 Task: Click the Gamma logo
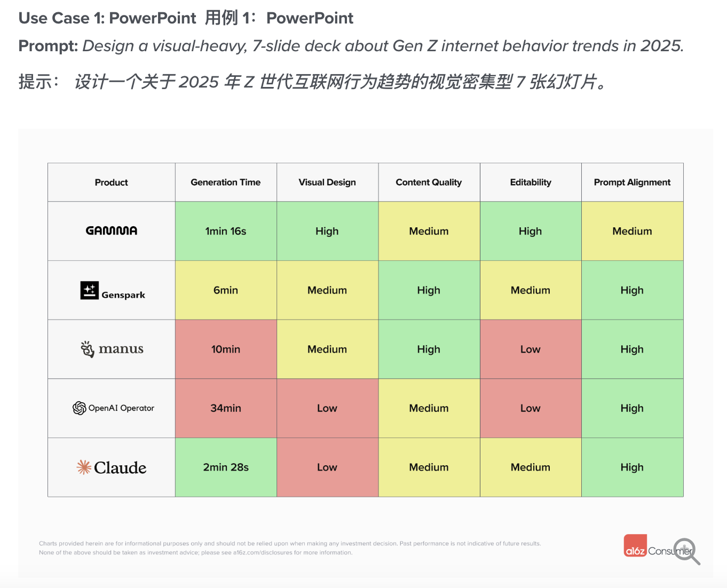(111, 231)
